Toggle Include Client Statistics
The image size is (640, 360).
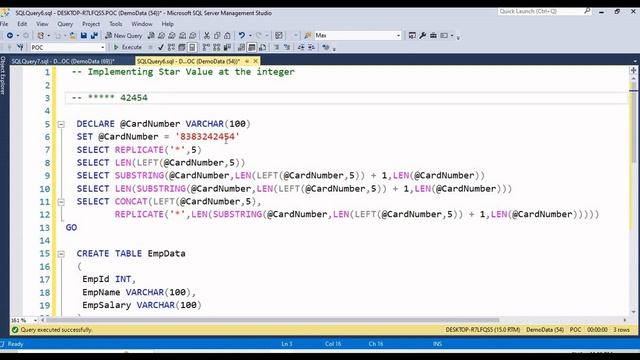[x=227, y=47]
